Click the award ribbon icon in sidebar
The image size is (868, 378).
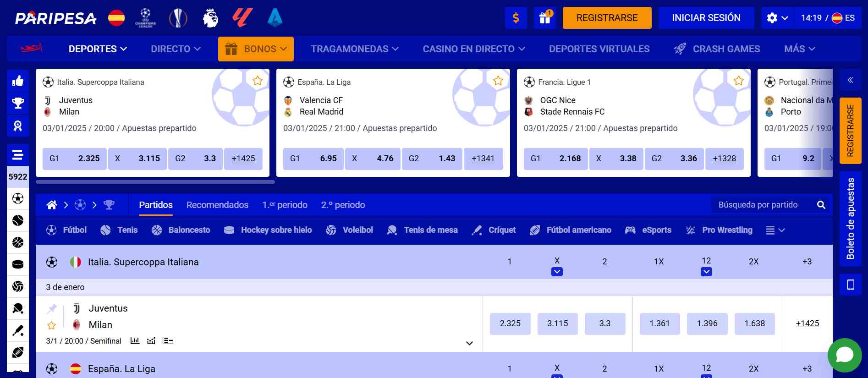(x=18, y=126)
